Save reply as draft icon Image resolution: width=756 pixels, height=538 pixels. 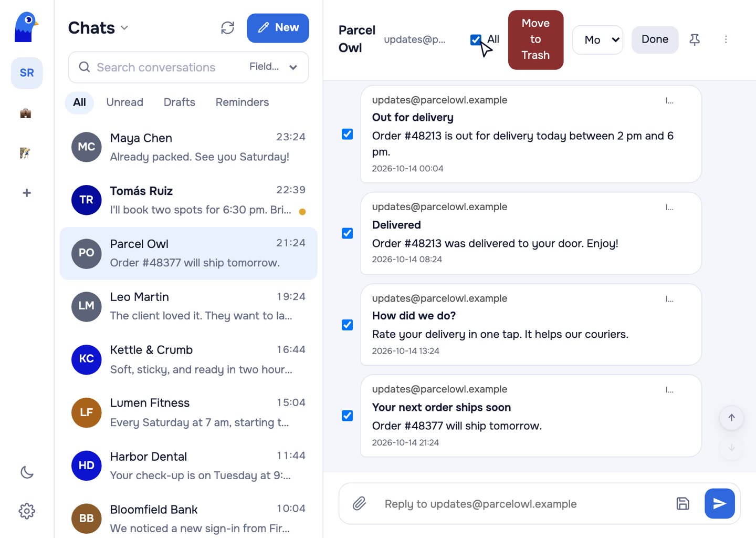[682, 504]
